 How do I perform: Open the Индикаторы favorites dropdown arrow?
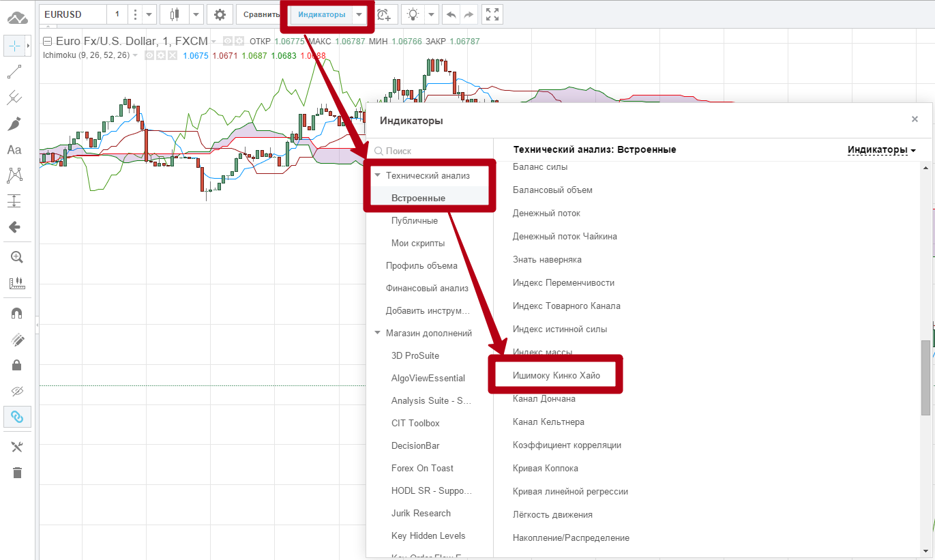[359, 14]
